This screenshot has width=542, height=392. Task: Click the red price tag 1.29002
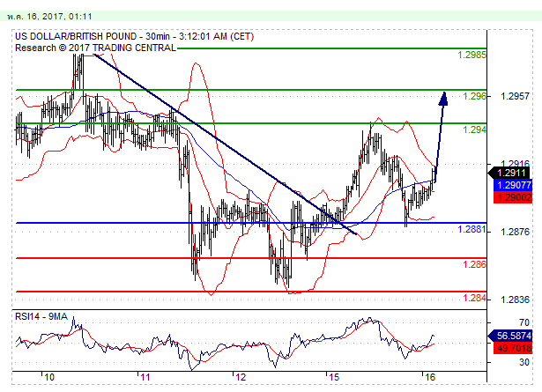pos(513,197)
